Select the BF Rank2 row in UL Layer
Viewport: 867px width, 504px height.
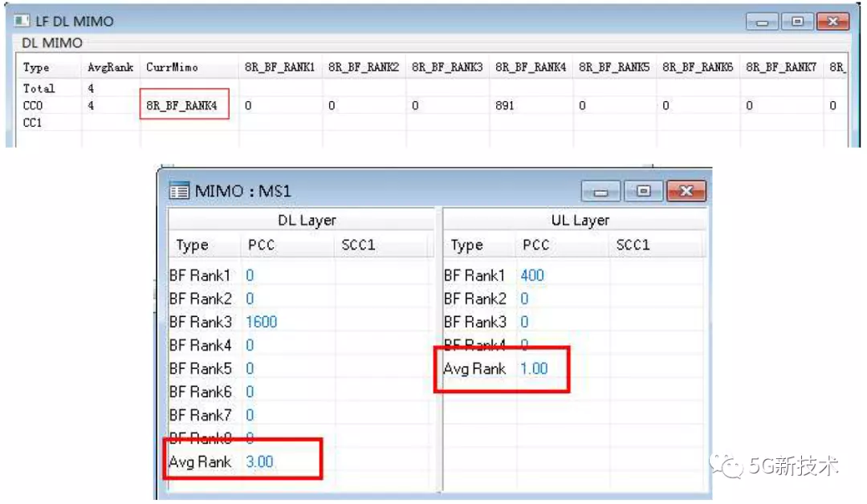click(575, 299)
